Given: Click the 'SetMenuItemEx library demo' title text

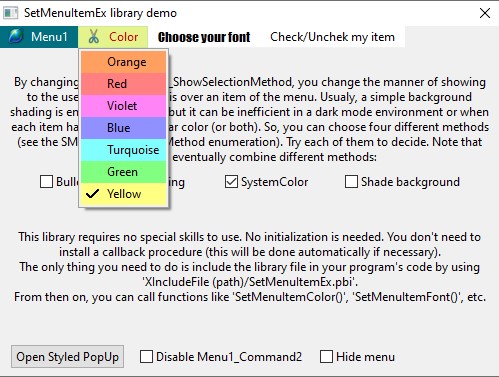Looking at the screenshot, I should pos(100,13).
